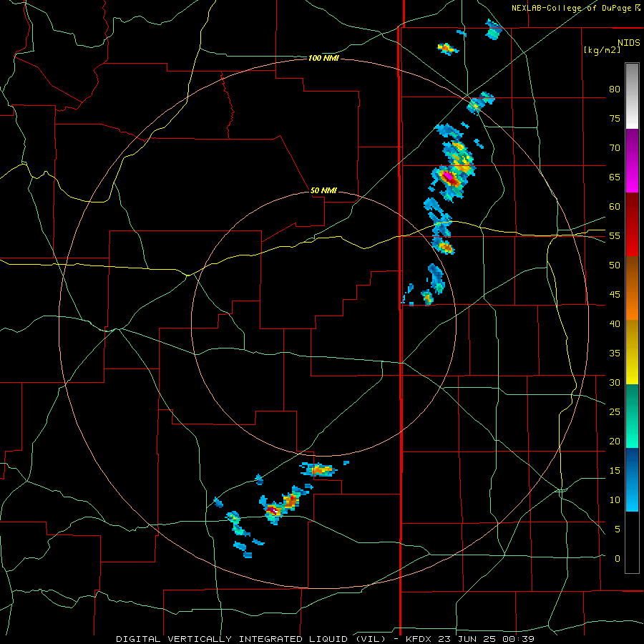644x644 pixels.
Task: Click scale value 75
Action: pos(615,118)
